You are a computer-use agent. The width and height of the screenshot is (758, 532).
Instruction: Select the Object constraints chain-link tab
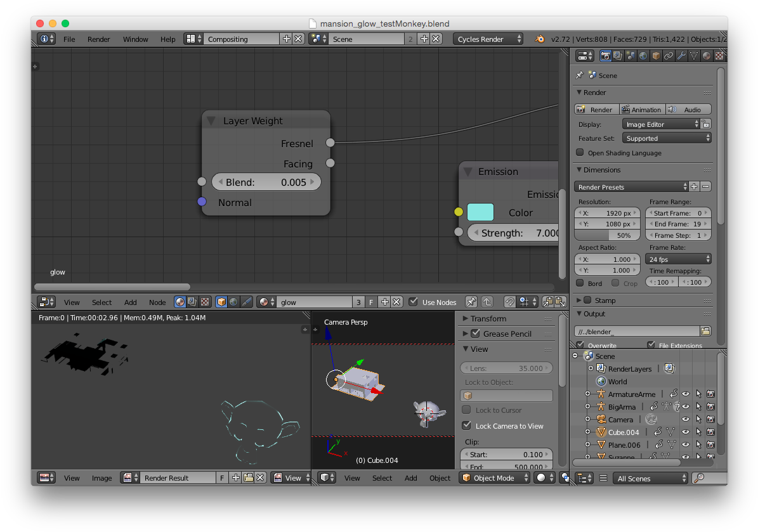669,56
